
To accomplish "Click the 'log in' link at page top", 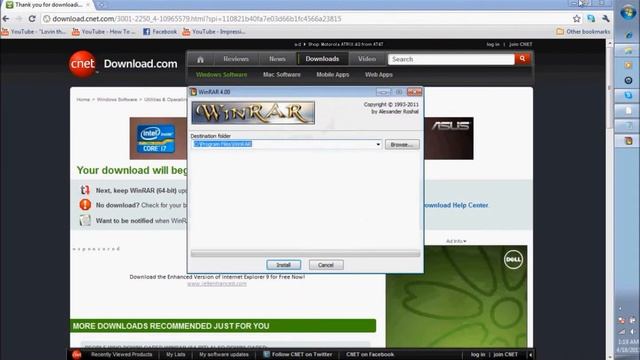I will (x=493, y=44).
